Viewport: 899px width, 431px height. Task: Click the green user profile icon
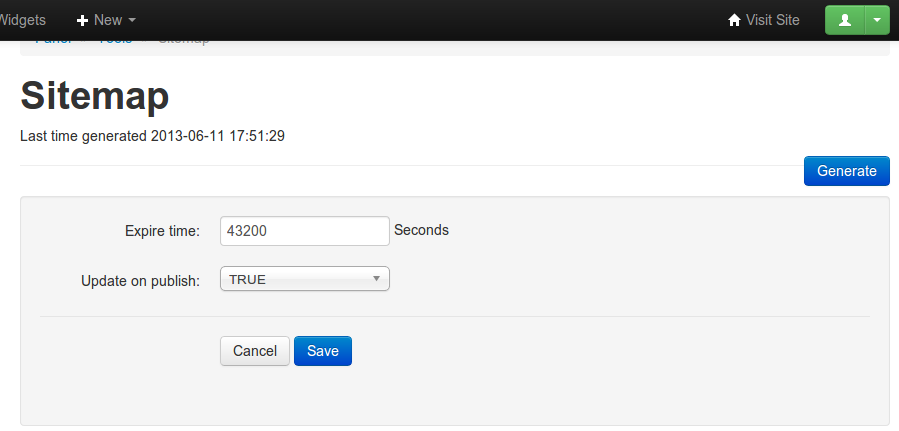845,20
